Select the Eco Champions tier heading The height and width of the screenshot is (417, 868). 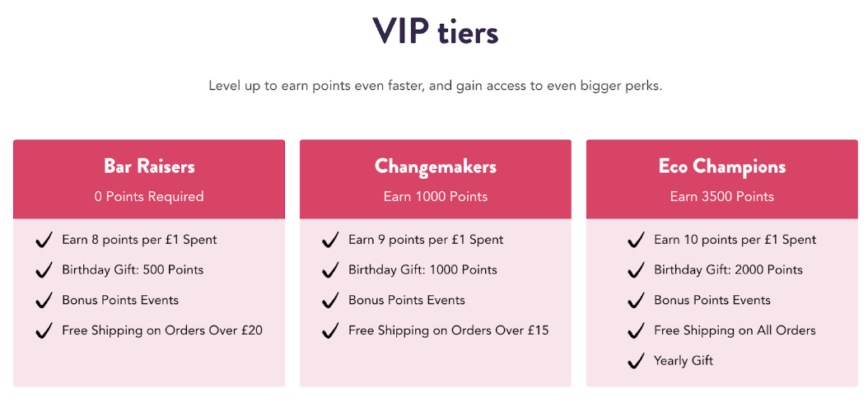(x=722, y=167)
